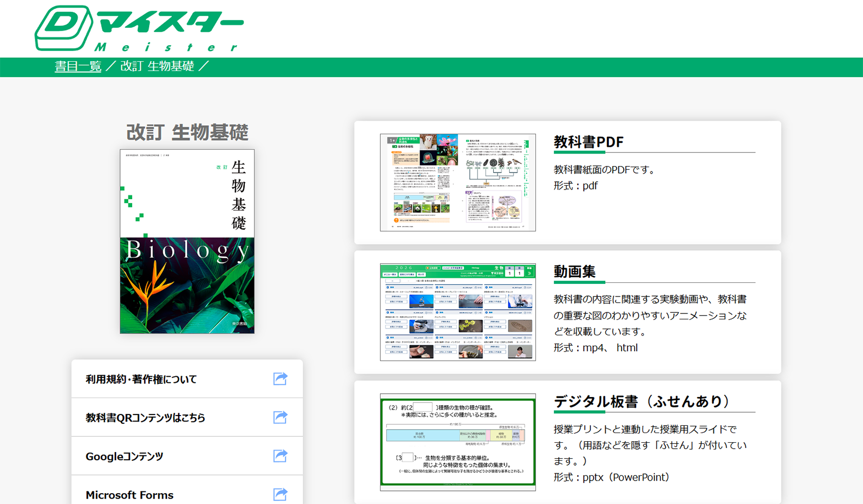
Task: Open the 動画集 preview thumbnail
Action: pos(458,312)
